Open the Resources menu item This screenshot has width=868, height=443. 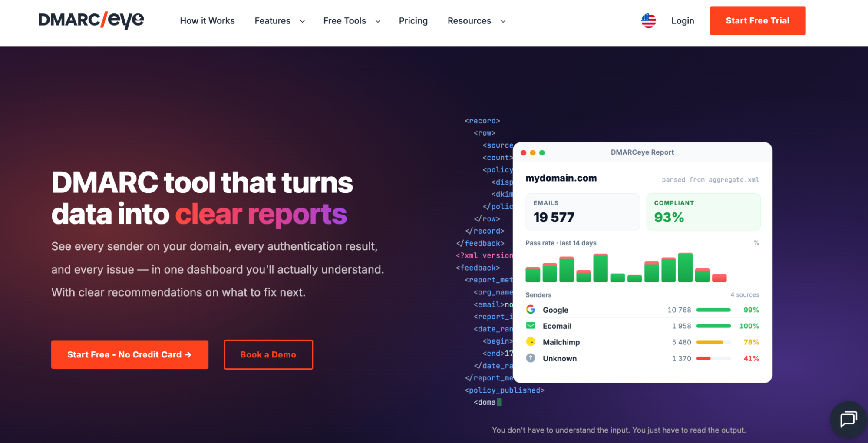point(469,20)
